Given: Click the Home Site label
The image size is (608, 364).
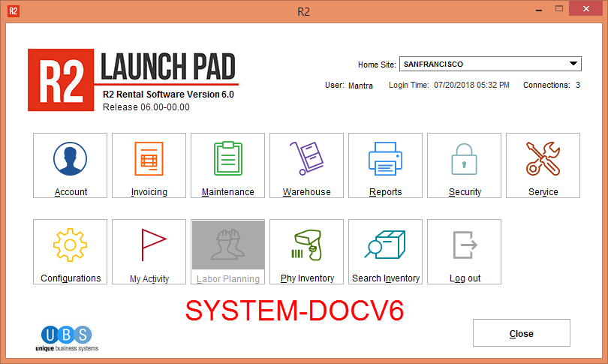Looking at the screenshot, I should pyautogui.click(x=377, y=65).
